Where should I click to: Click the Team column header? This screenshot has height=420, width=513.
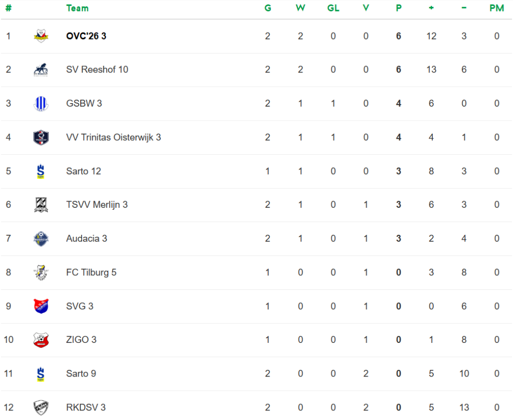point(77,8)
